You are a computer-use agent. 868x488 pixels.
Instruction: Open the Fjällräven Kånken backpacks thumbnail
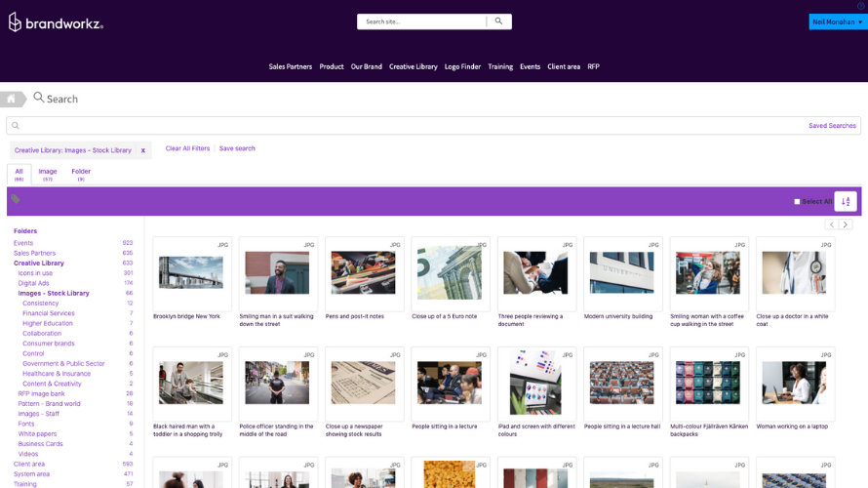[708, 383]
